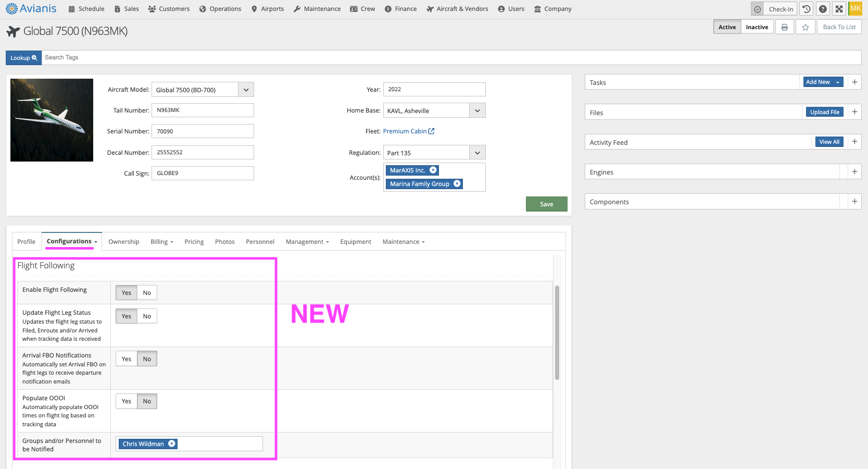This screenshot has width=868, height=469.
Task: Set Populate OOOI to No
Action: click(x=147, y=401)
